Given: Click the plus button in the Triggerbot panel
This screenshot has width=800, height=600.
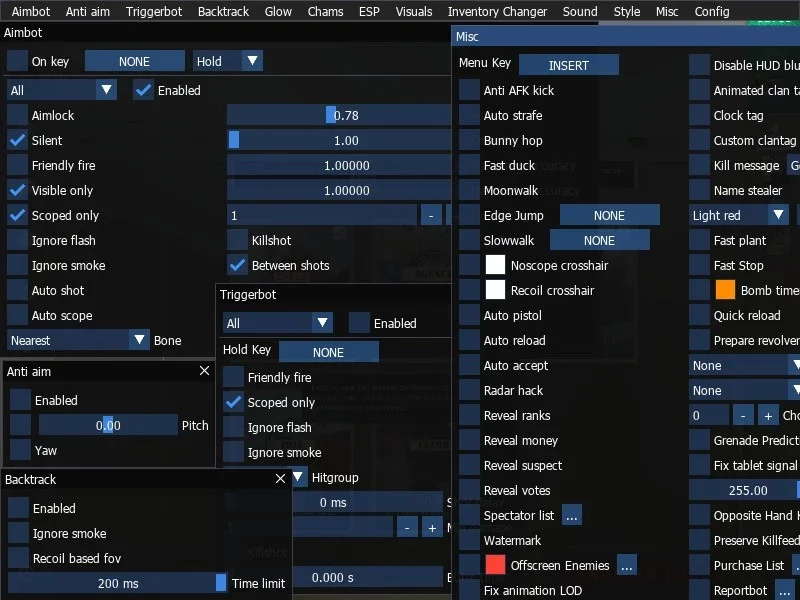Looking at the screenshot, I should [432, 528].
